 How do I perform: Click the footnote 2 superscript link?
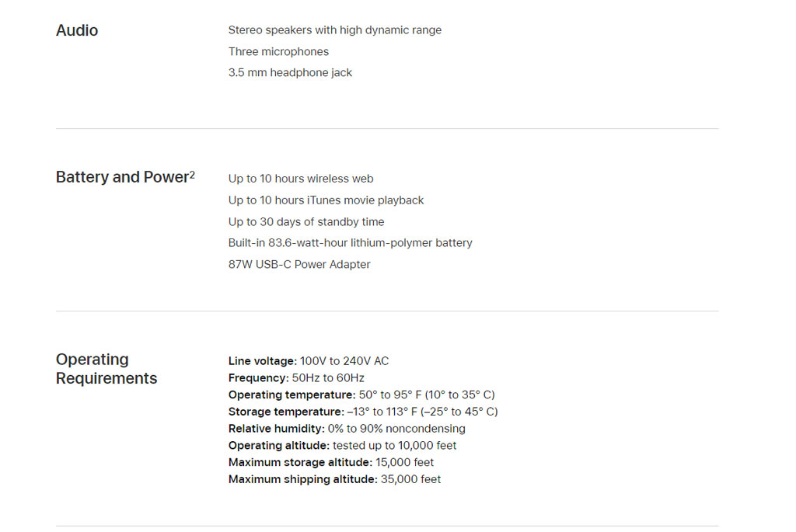click(192, 174)
